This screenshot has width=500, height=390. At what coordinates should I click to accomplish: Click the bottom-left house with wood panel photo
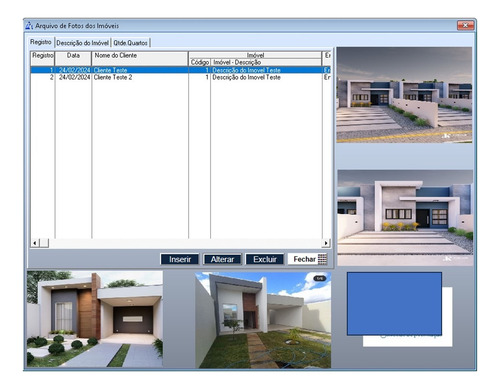tap(95, 319)
